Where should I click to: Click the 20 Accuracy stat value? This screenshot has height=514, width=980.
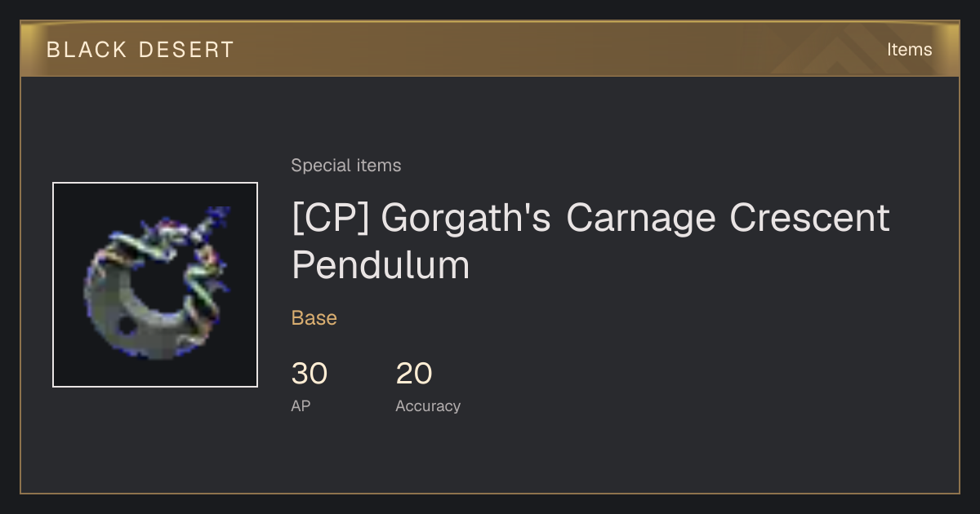point(414,374)
